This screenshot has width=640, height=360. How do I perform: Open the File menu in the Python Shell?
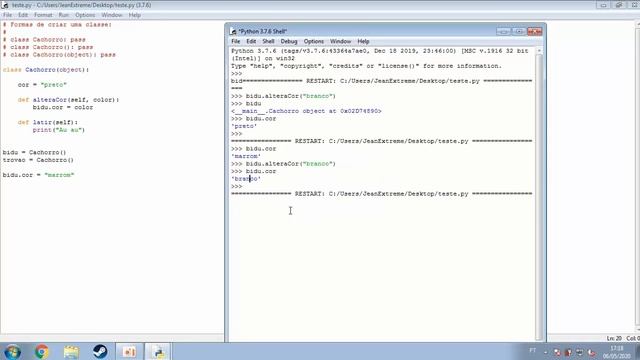tap(236, 41)
